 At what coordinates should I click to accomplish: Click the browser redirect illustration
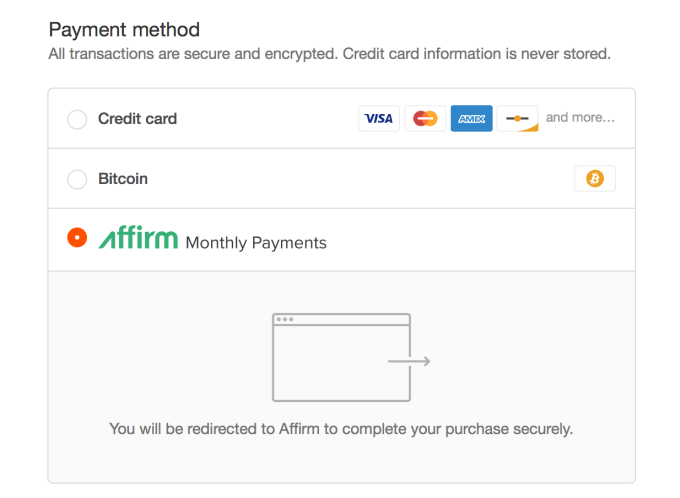tap(342, 357)
